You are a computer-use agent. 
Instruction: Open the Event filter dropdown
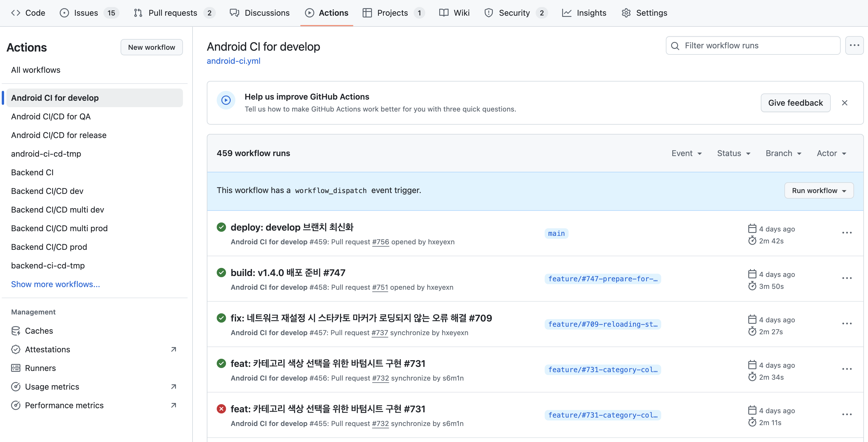pyautogui.click(x=686, y=153)
